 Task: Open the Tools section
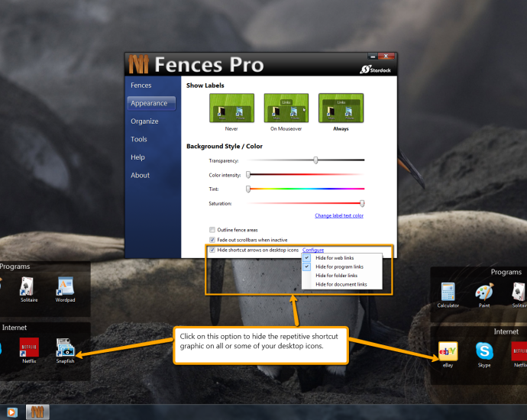point(139,139)
